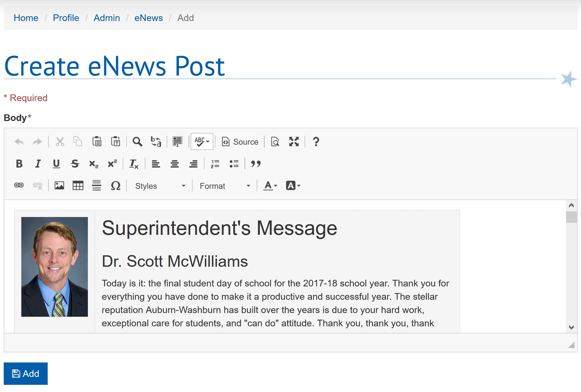Image resolution: width=581 pixels, height=392 pixels.
Task: Click the Insert Link icon
Action: pyautogui.click(x=19, y=185)
